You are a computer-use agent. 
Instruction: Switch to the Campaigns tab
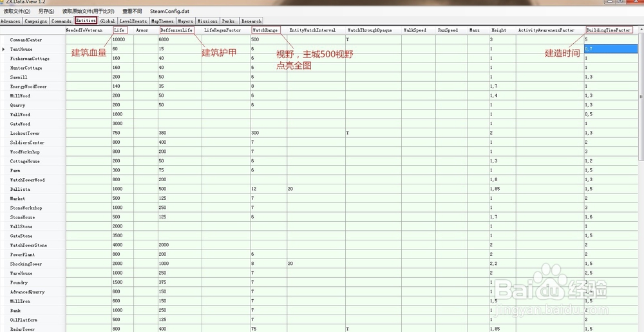(35, 21)
